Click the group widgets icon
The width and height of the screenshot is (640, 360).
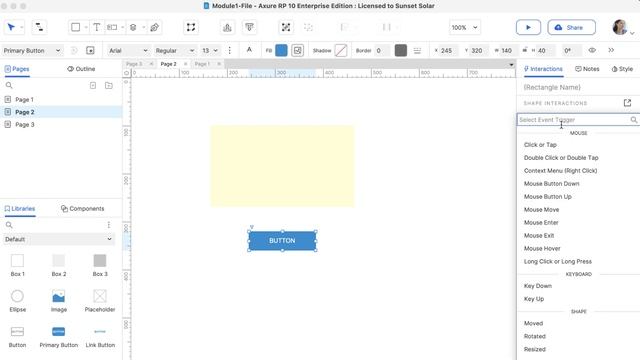[286, 27]
